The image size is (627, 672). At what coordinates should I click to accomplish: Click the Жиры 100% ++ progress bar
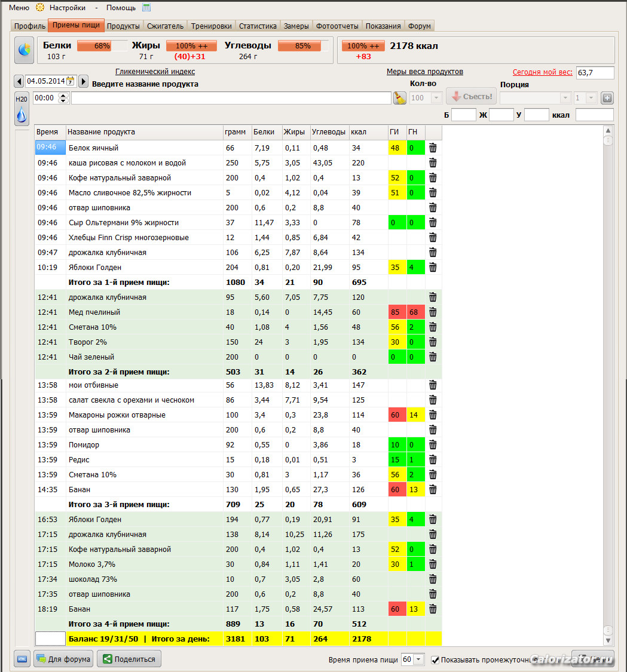191,46
